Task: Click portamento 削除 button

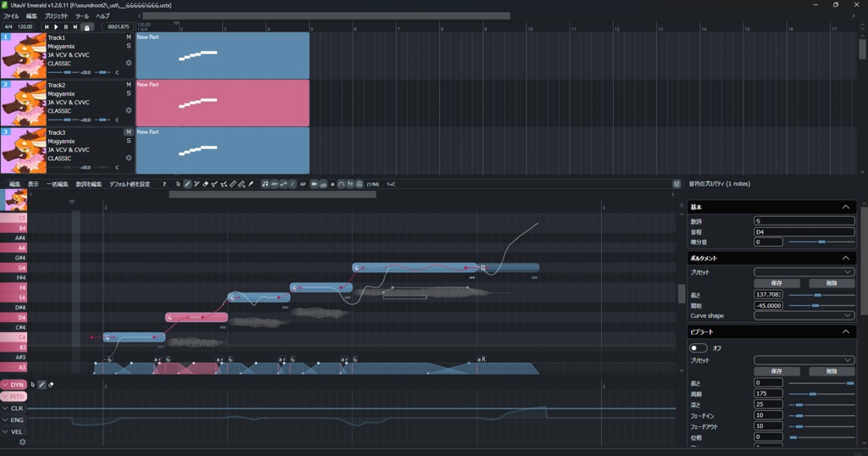Action: (x=832, y=283)
